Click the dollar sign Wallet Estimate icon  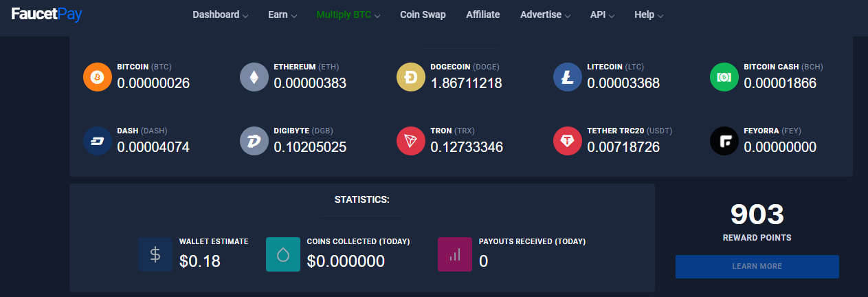coord(155,254)
